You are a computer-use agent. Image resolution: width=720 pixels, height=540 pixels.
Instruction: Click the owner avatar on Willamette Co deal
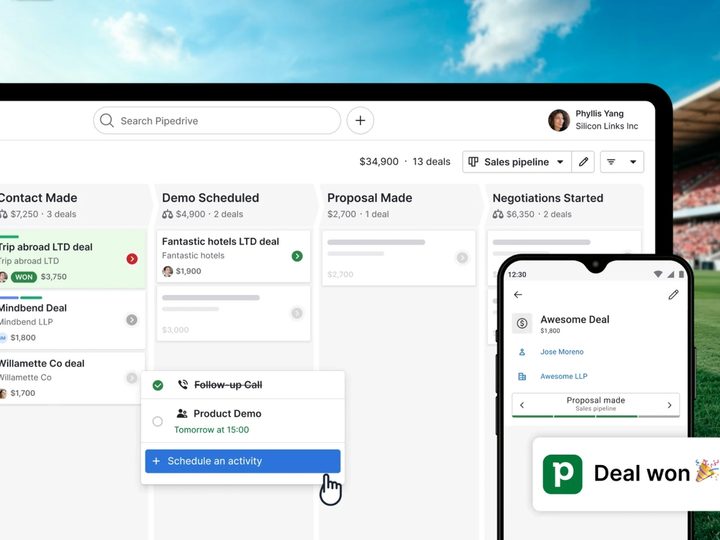click(x=3, y=393)
